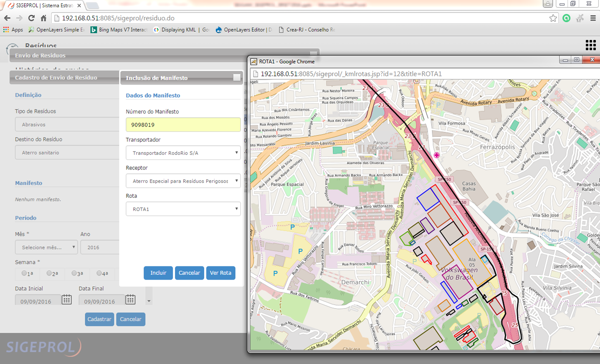Open the Crea-RJ Conselho bookmark

[306, 30]
